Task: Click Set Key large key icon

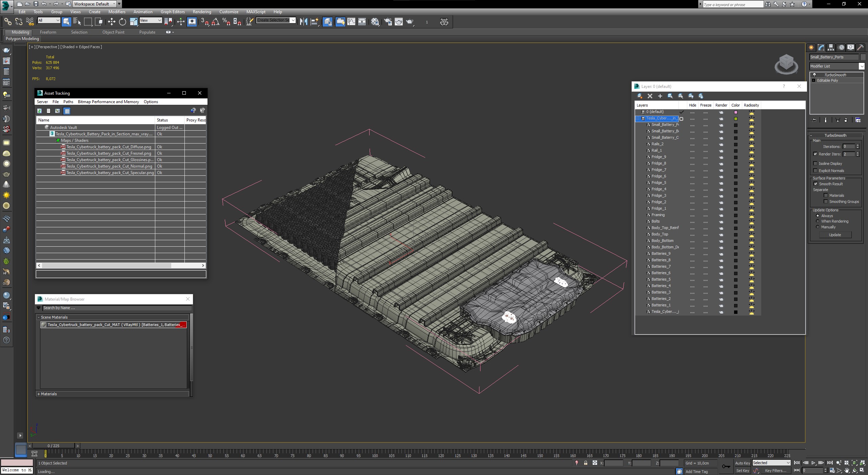Action: click(x=726, y=467)
